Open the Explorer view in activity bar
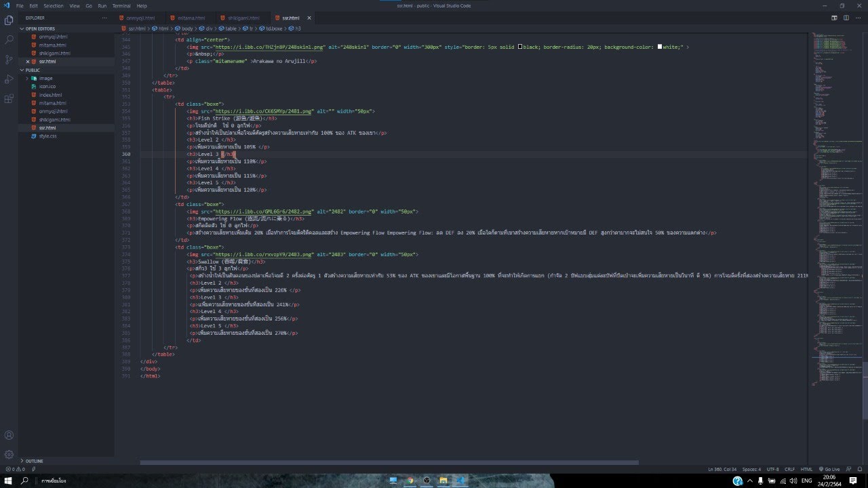Viewport: 868px width, 488px height. tap(9, 20)
